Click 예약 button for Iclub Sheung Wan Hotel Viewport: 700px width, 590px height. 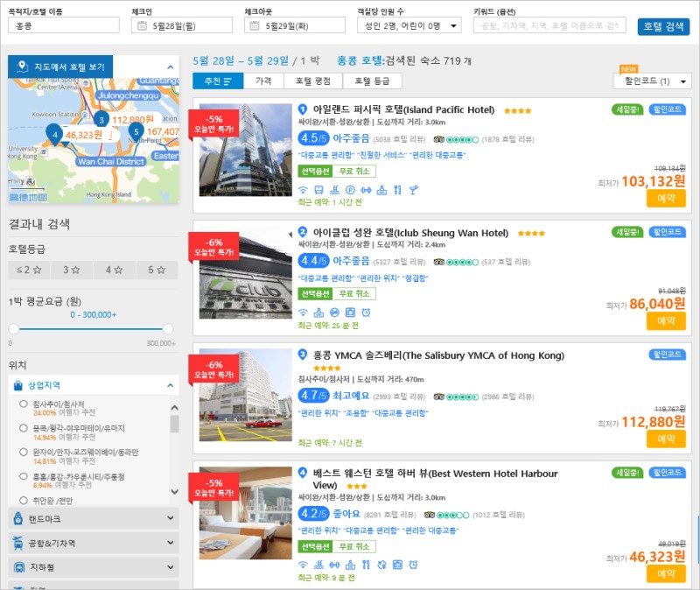(x=666, y=320)
